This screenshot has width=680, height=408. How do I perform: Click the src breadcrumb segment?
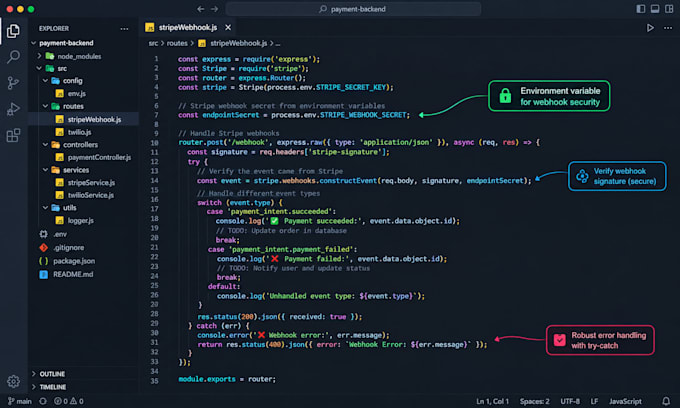tap(153, 43)
